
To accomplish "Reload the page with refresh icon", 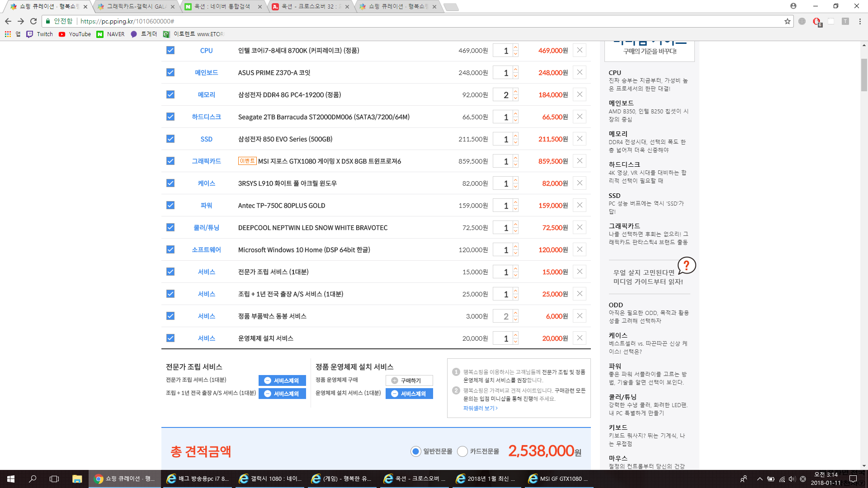I will [x=33, y=21].
